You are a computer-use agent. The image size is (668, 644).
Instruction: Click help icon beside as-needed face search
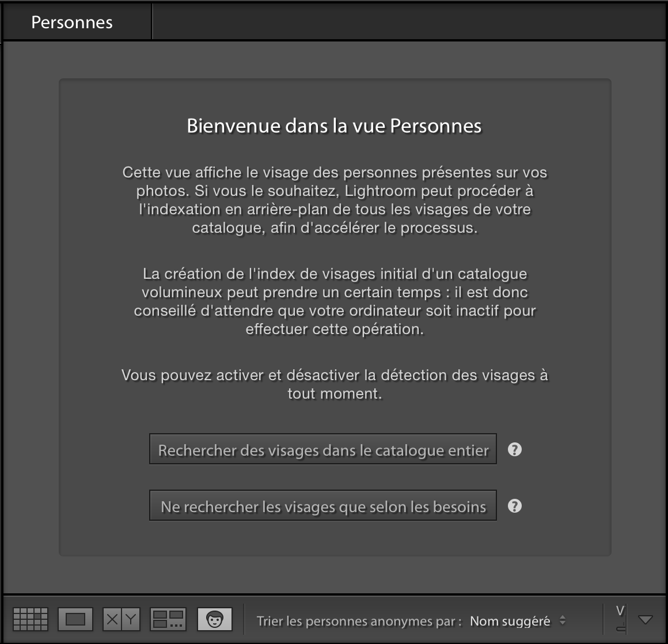click(514, 506)
